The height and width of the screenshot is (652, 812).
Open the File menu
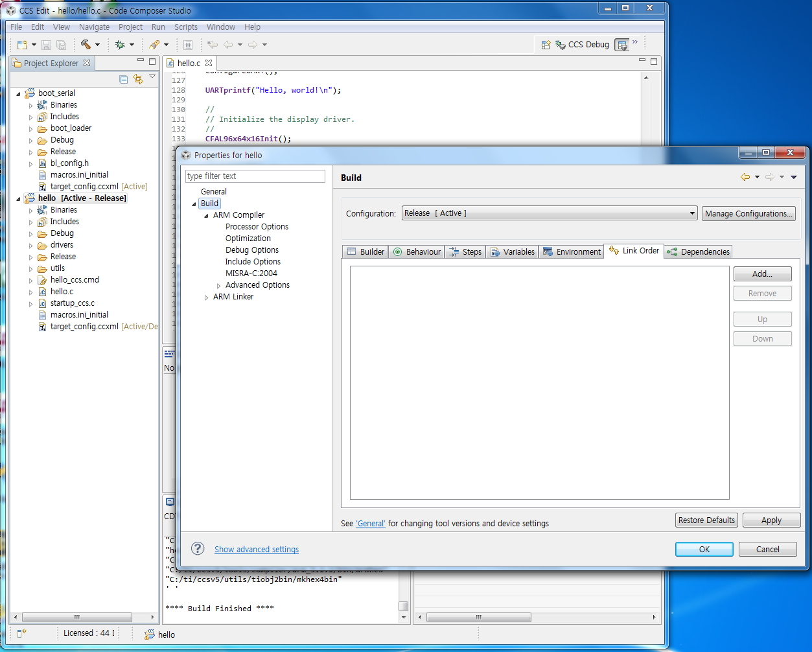[16, 27]
